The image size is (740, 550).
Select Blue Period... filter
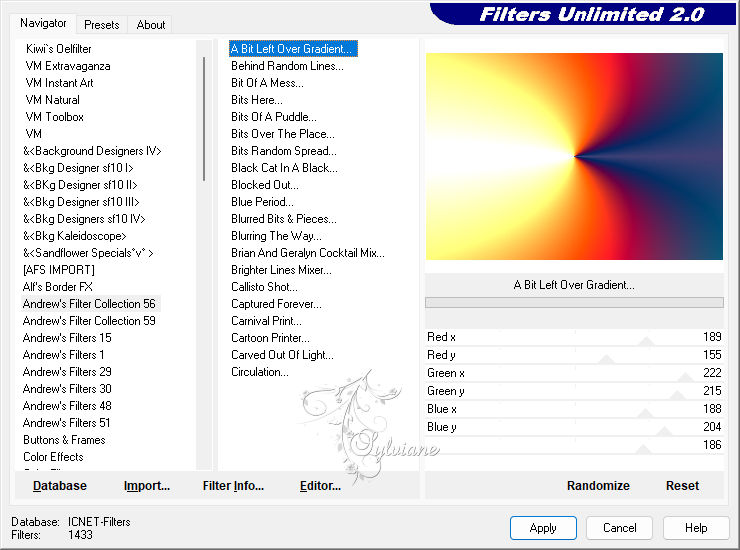click(262, 202)
